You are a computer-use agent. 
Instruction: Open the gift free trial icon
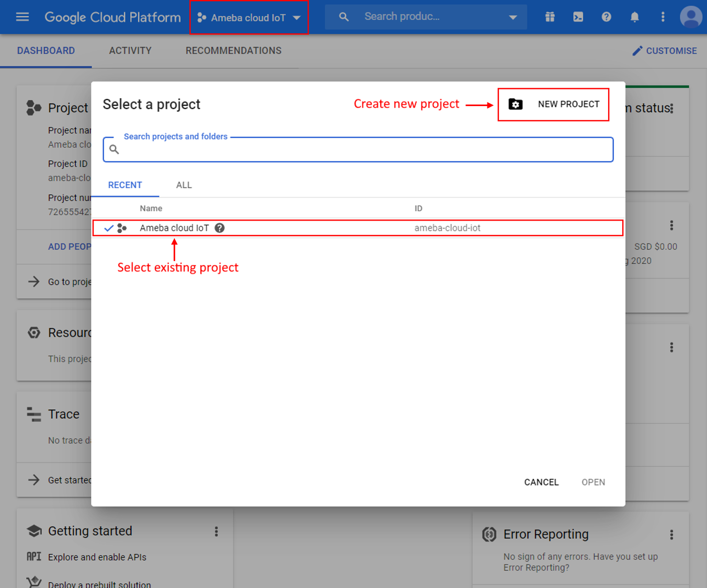(x=550, y=17)
